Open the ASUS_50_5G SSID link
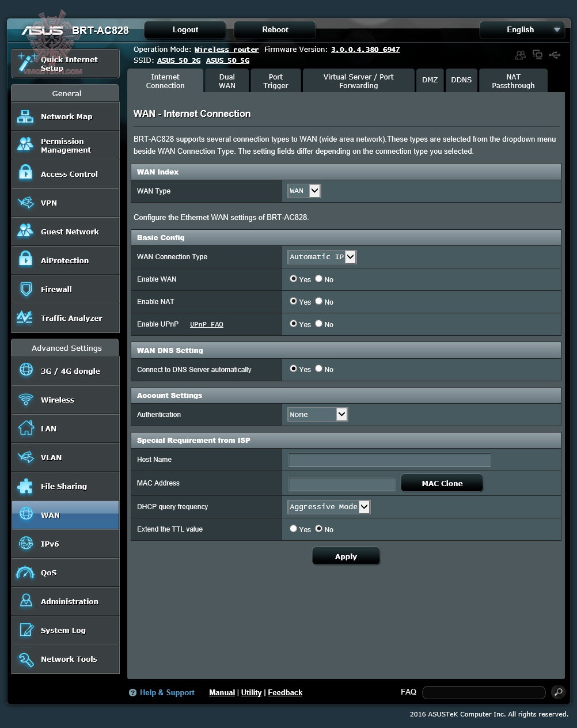 pos(228,60)
